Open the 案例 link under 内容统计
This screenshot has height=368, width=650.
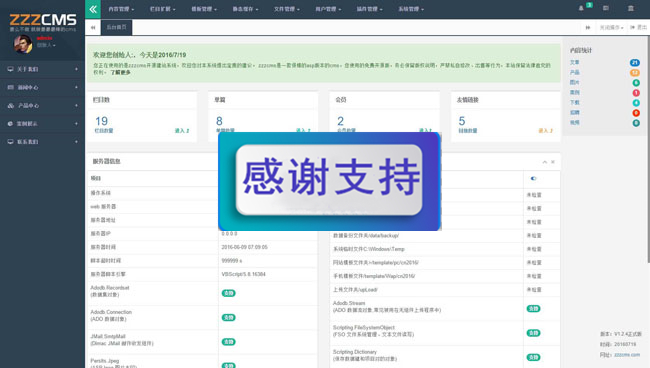(575, 92)
